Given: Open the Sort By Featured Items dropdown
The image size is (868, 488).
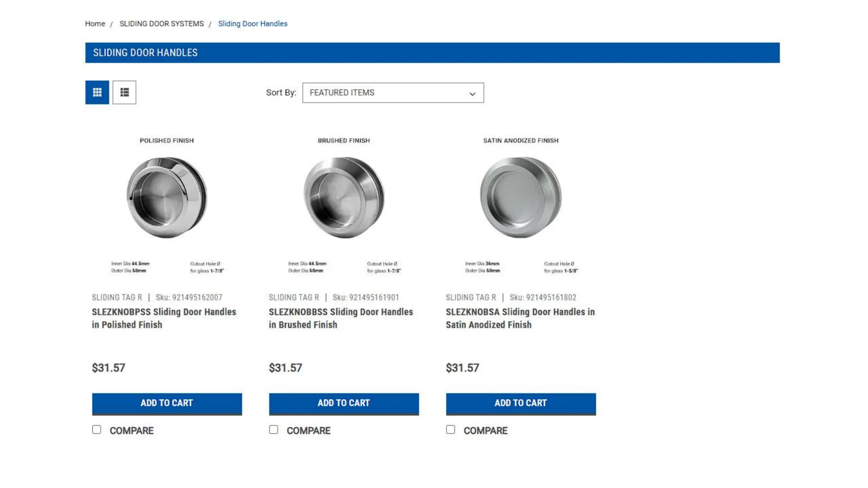Looking at the screenshot, I should tap(393, 93).
